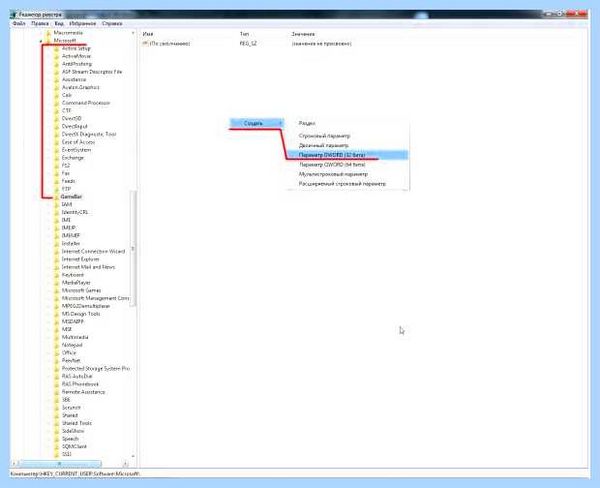Screen dimensions: 600x488
Task: Click the folder icon beside Assistance
Action: pyautogui.click(x=57, y=80)
